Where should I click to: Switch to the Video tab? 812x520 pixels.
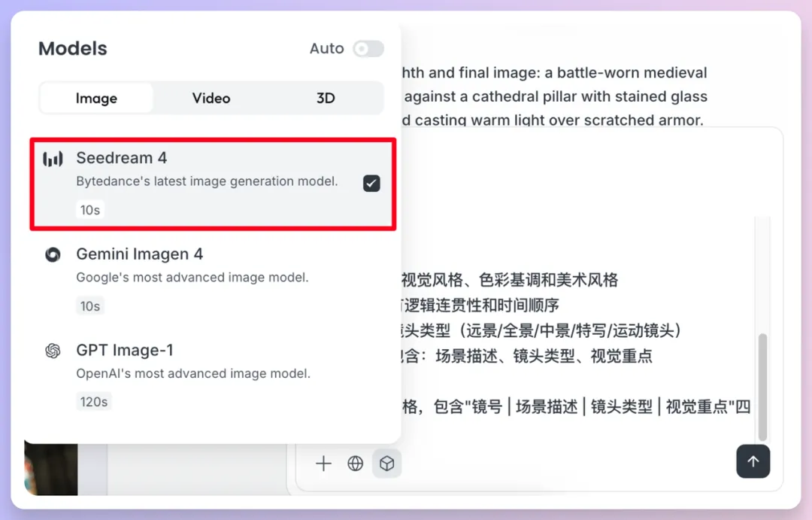pos(211,98)
